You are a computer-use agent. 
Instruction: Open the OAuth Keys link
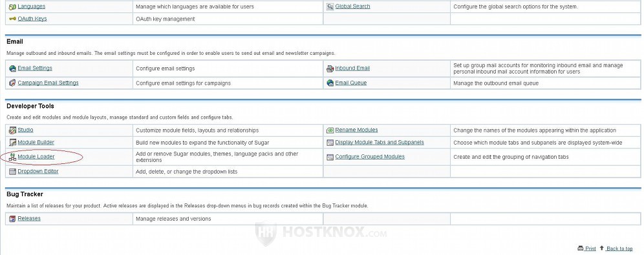pos(32,19)
